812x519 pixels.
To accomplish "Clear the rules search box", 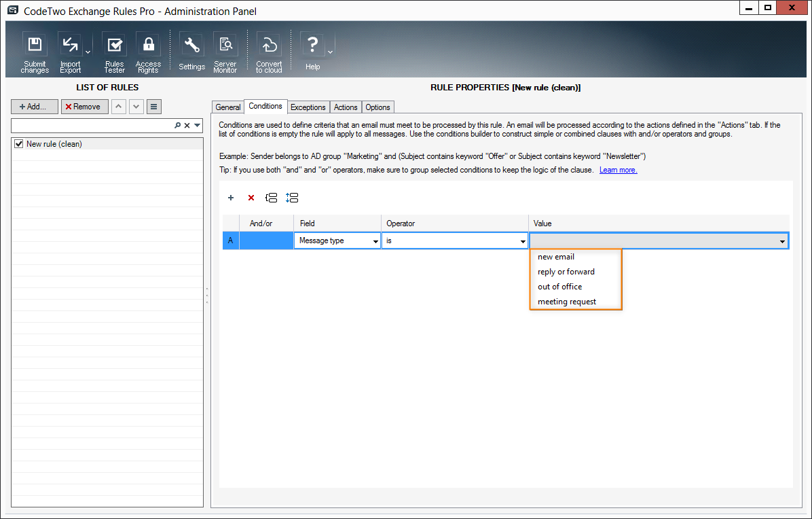I will [x=187, y=126].
